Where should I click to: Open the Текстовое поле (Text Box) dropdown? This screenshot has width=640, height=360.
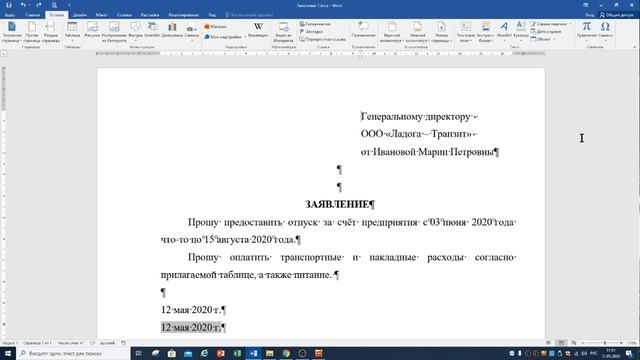click(x=465, y=32)
